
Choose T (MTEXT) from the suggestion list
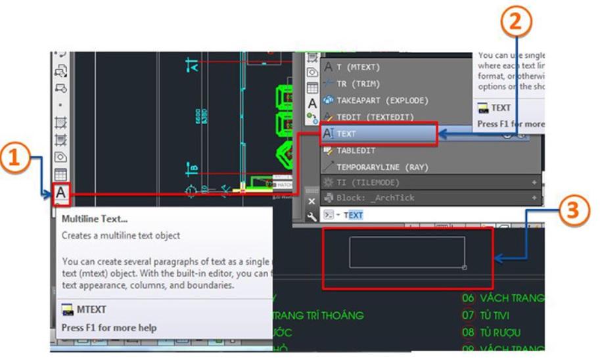coord(396,67)
